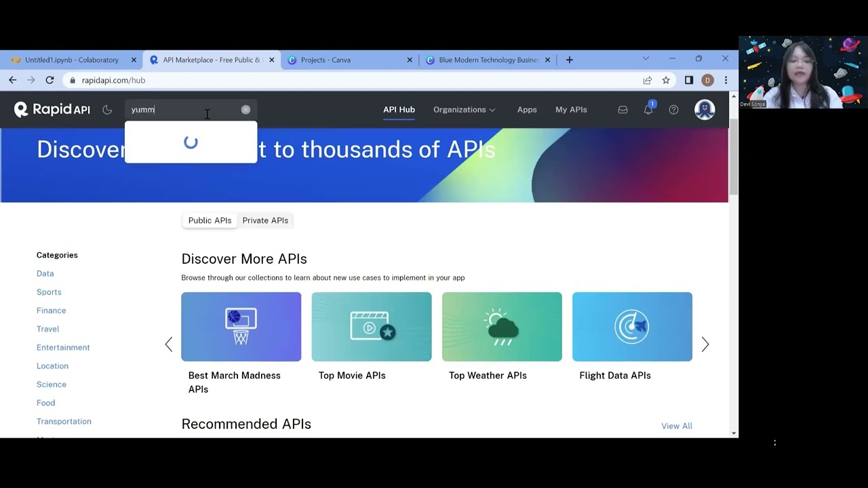Click the page vertical scrollbar
The image size is (868, 488).
click(734, 157)
